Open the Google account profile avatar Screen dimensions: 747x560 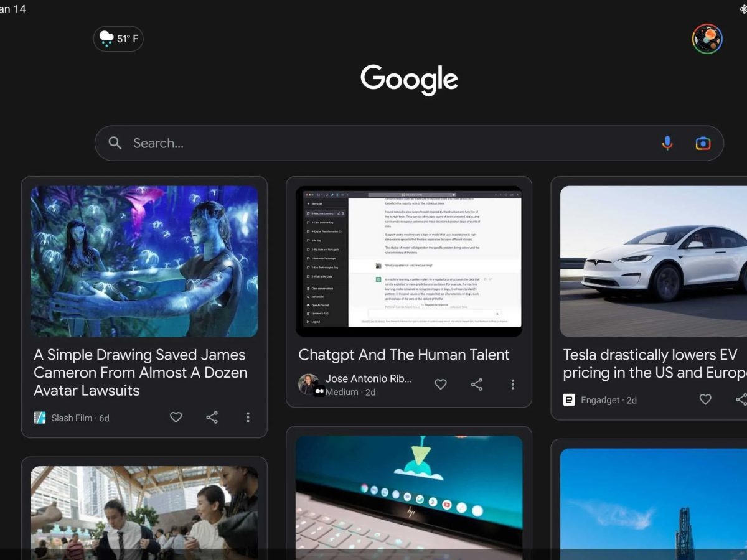tap(707, 39)
